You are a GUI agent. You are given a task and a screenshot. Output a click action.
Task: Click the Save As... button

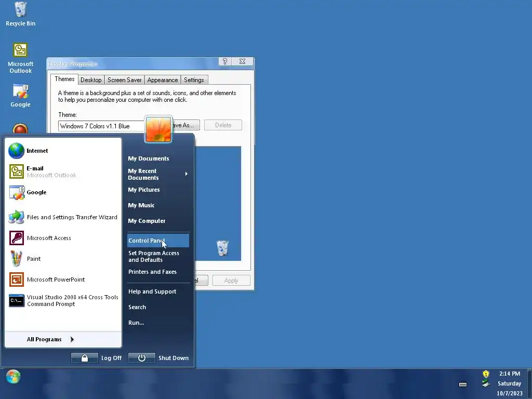coord(185,125)
